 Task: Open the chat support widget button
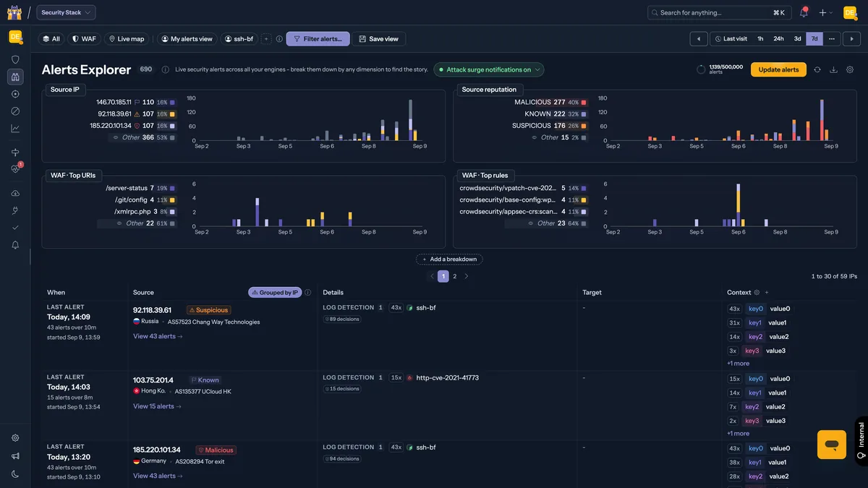coord(832,445)
